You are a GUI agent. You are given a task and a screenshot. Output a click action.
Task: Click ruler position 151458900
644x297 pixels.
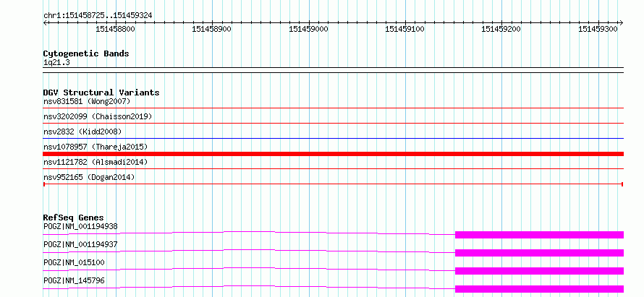pyautogui.click(x=211, y=29)
